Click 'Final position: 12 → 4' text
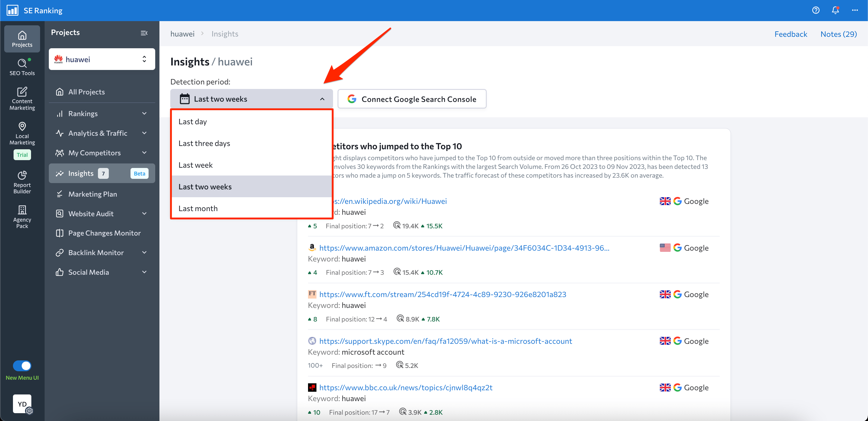This screenshot has width=868, height=421. [356, 319]
